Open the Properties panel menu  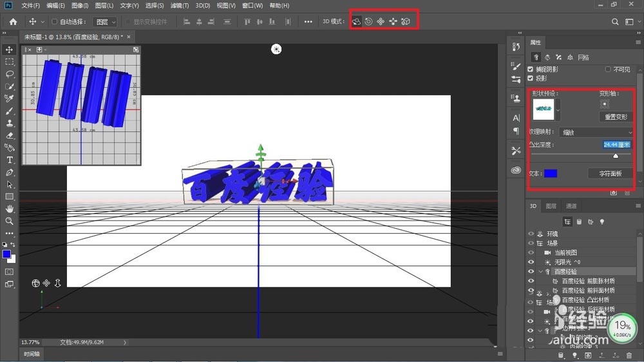638,43
